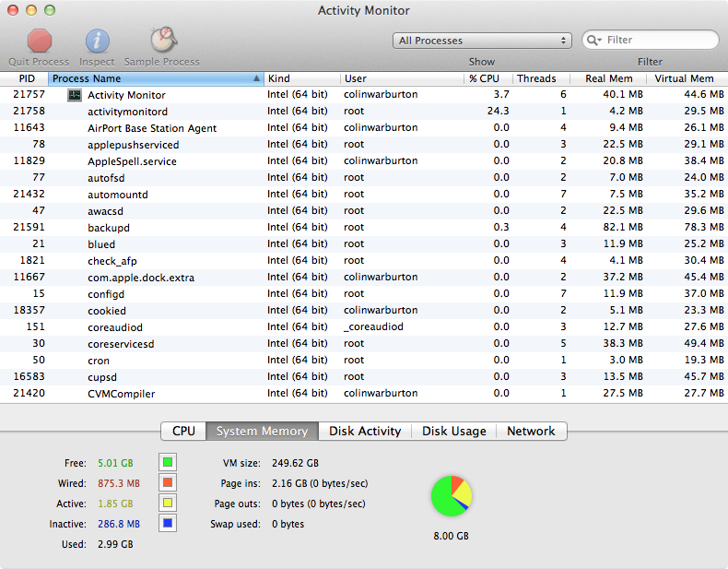Click the memory usage pie chart
The width and height of the screenshot is (728, 569).
pos(452,495)
